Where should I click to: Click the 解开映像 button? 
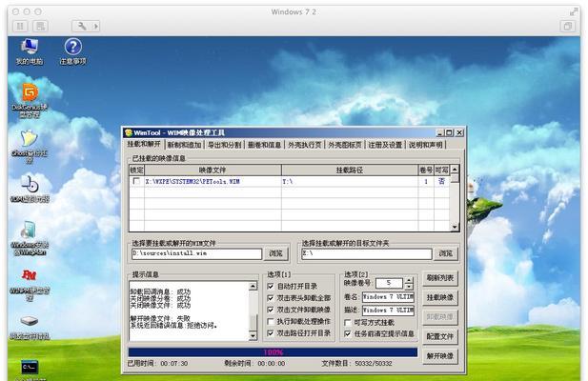coord(440,356)
